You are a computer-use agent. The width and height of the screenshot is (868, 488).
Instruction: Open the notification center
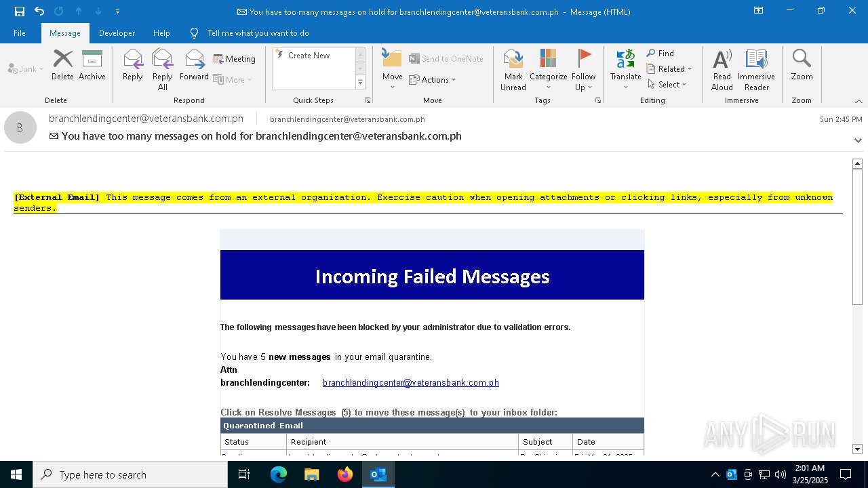click(846, 474)
